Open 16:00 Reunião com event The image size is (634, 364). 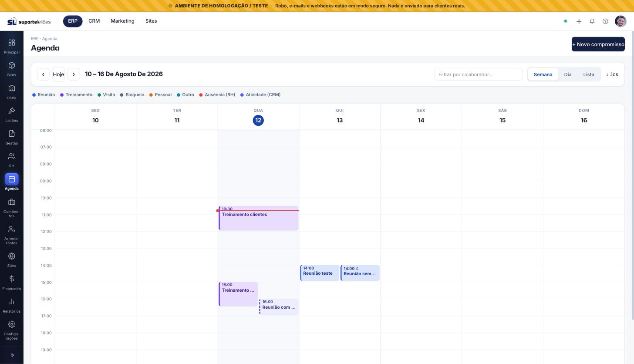click(x=279, y=307)
